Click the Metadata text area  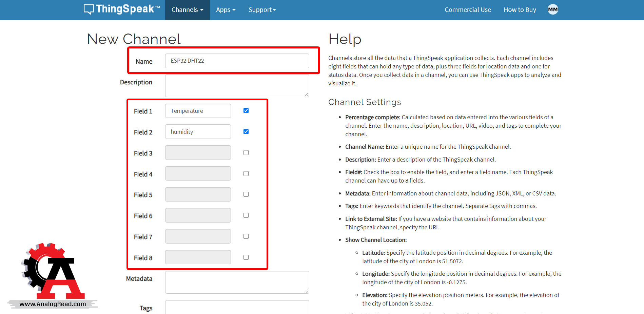(237, 282)
